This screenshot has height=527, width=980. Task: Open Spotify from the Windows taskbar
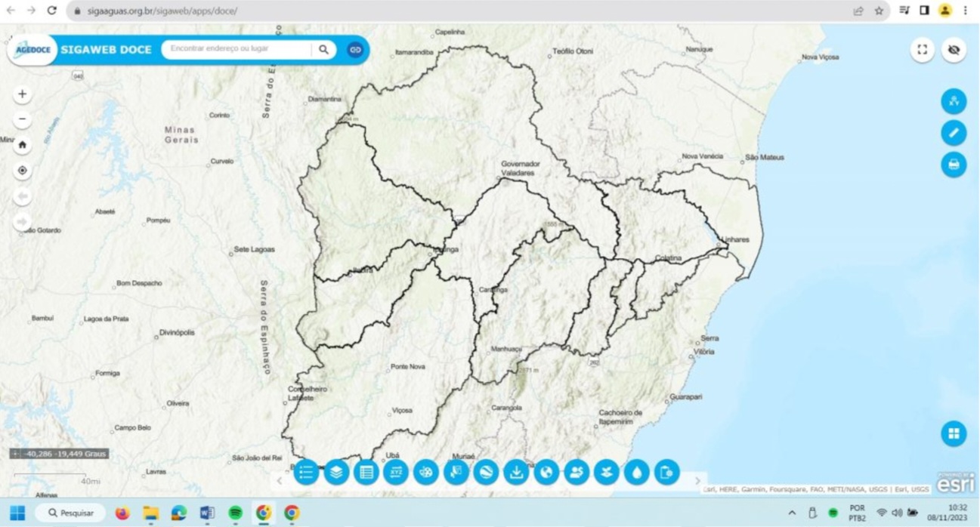(235, 513)
